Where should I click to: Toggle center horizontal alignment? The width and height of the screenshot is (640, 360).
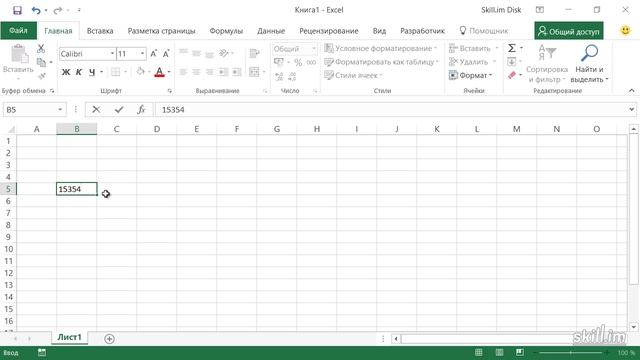(196, 72)
